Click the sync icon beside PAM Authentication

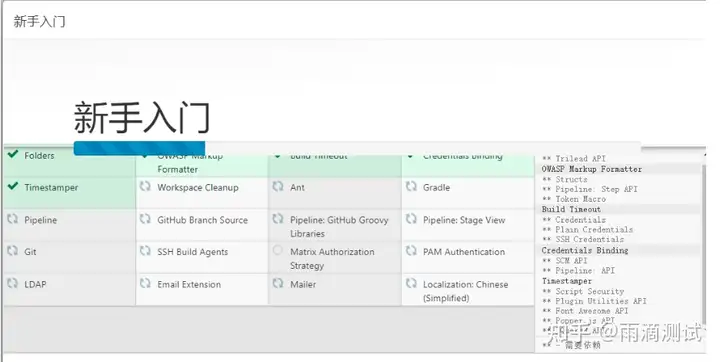pos(411,251)
